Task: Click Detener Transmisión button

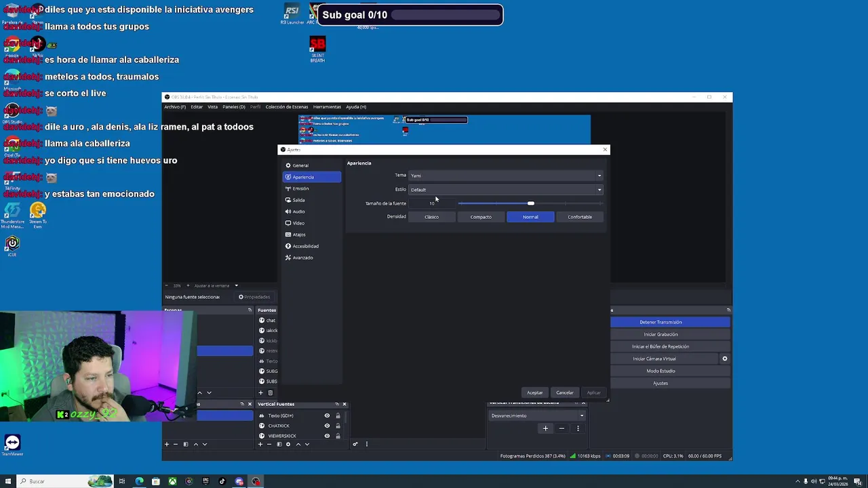Action: [x=660, y=322]
